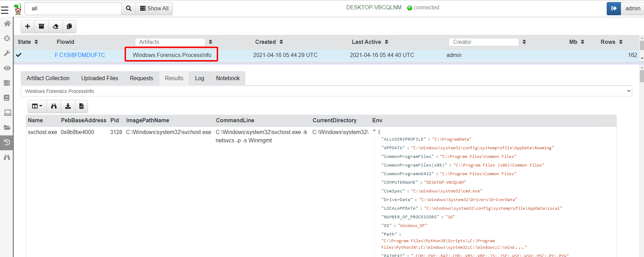Click the copy collection icon

69,27
